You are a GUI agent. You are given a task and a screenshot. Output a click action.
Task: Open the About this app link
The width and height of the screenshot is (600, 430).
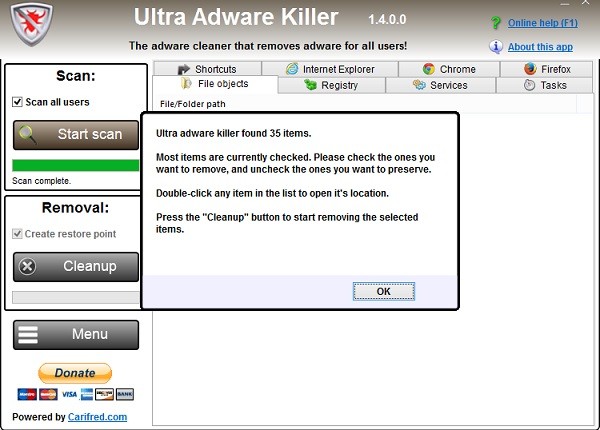[x=540, y=47]
